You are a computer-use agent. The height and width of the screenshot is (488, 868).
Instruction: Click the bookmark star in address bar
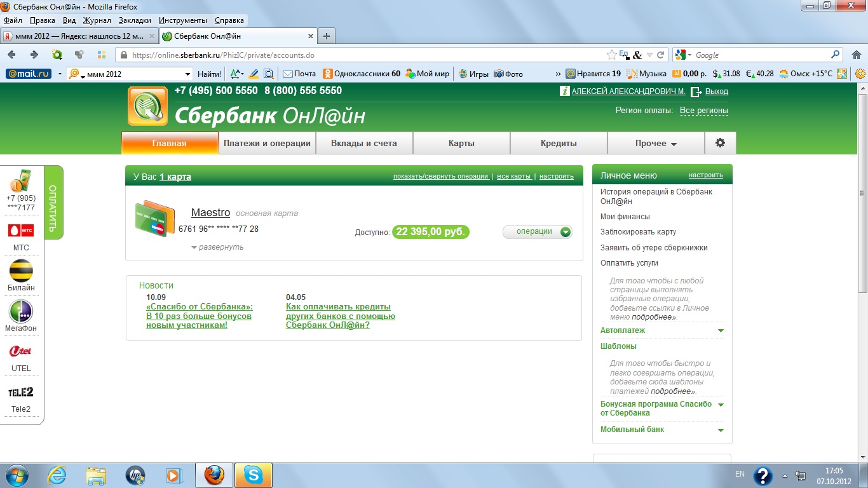tap(611, 55)
